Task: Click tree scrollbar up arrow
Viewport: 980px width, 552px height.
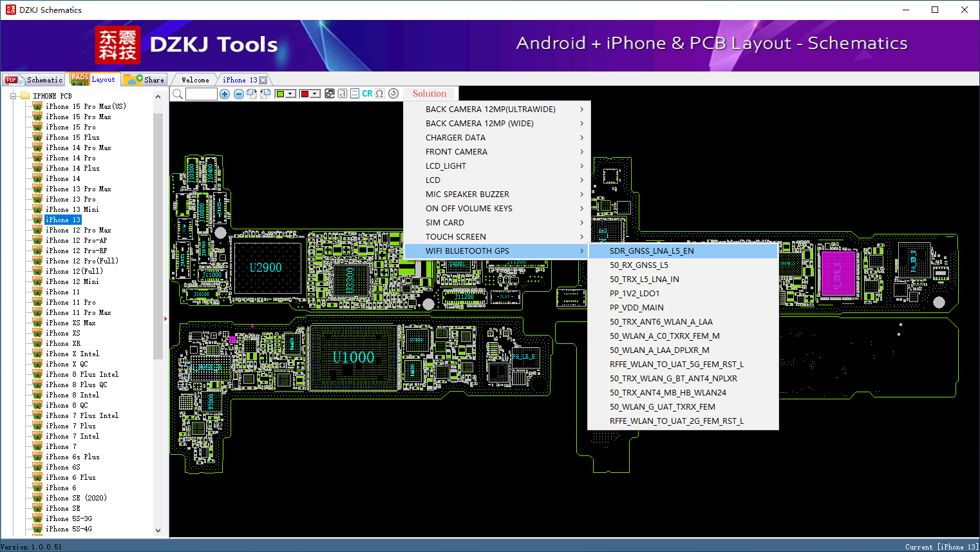Action: tap(158, 97)
